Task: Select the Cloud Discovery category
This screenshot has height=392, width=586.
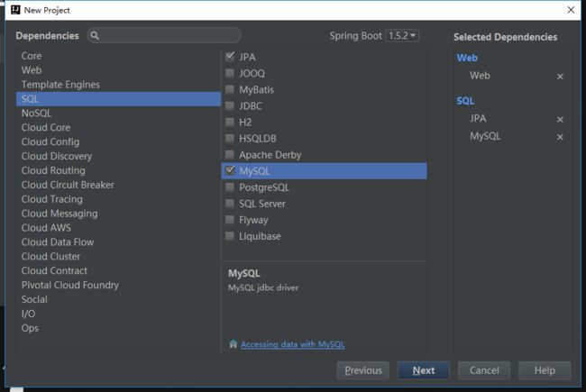Action: (x=118, y=156)
